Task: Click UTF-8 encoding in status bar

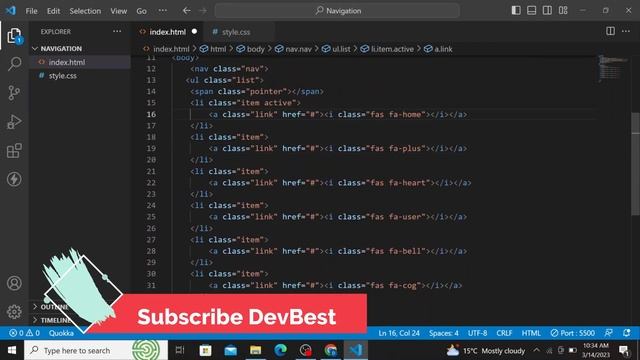Action: [477, 333]
